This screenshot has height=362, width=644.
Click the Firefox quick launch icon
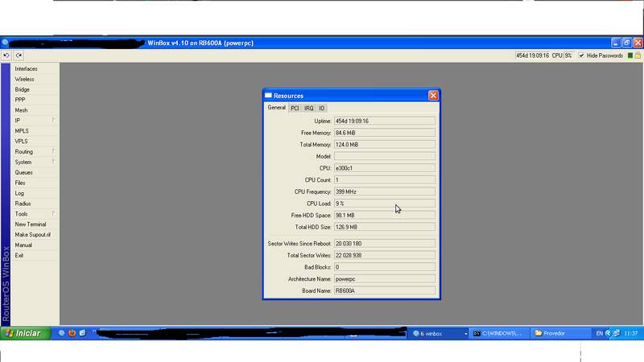[x=72, y=333]
